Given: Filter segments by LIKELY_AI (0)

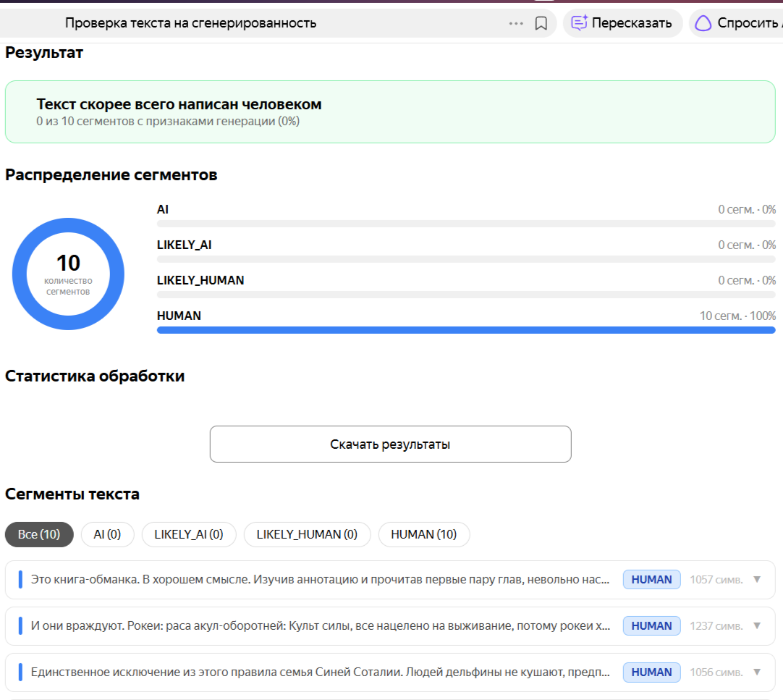Looking at the screenshot, I should [x=189, y=535].
